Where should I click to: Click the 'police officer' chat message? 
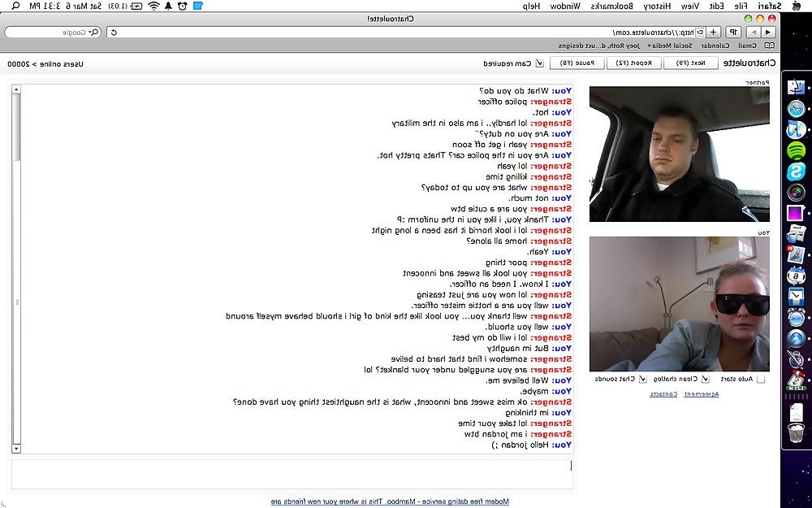(x=503, y=102)
